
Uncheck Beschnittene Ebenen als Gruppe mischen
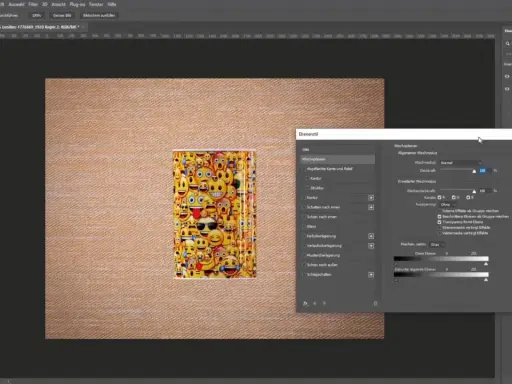tap(439, 217)
